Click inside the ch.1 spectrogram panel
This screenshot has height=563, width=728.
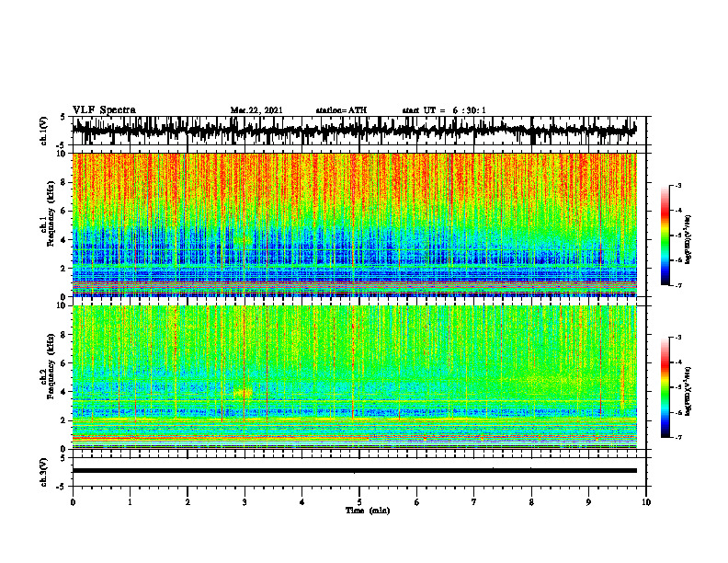(x=354, y=224)
